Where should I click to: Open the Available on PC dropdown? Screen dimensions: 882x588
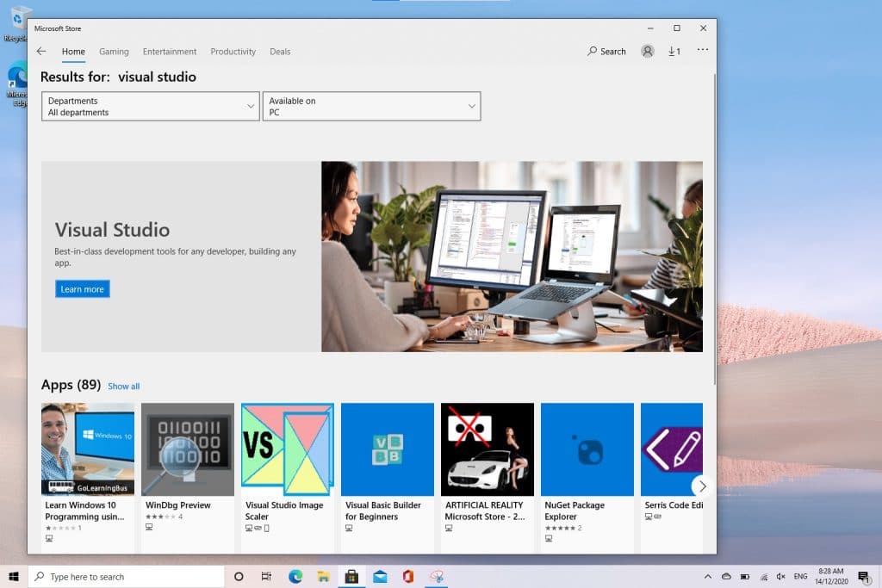pos(371,106)
